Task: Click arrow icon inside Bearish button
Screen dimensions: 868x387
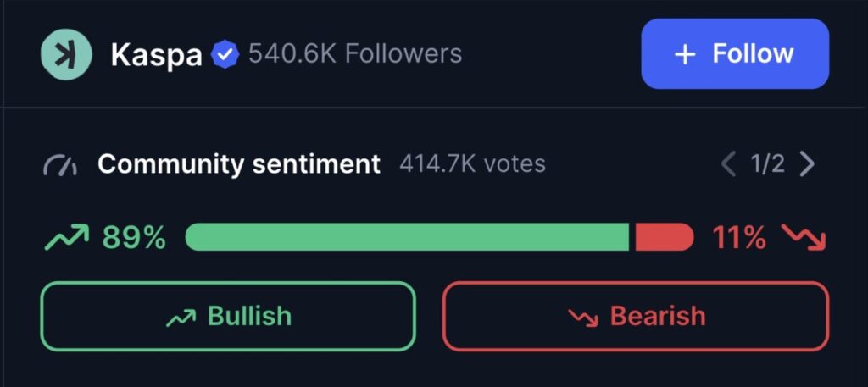Action: (x=583, y=318)
